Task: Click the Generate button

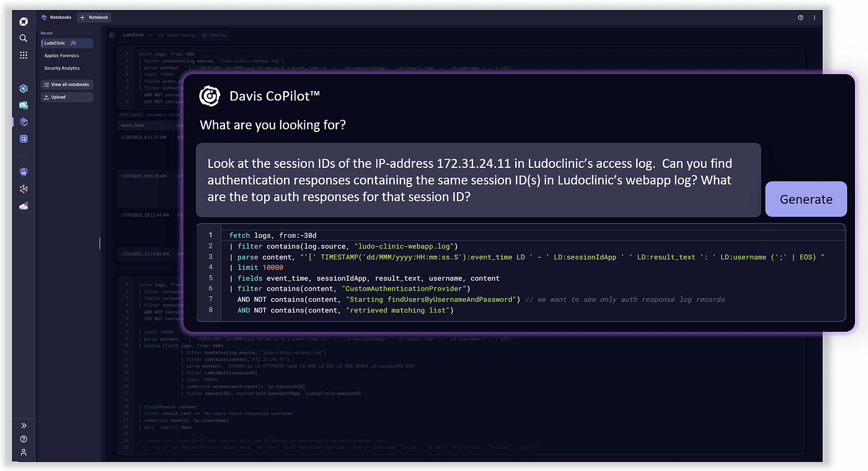Action: tap(806, 199)
